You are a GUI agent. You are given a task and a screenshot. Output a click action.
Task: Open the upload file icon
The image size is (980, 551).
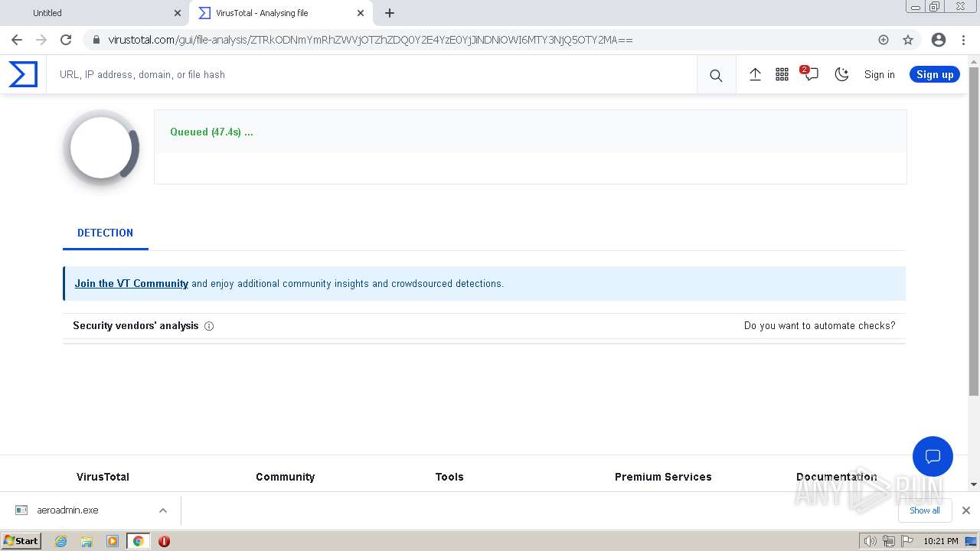point(755,74)
